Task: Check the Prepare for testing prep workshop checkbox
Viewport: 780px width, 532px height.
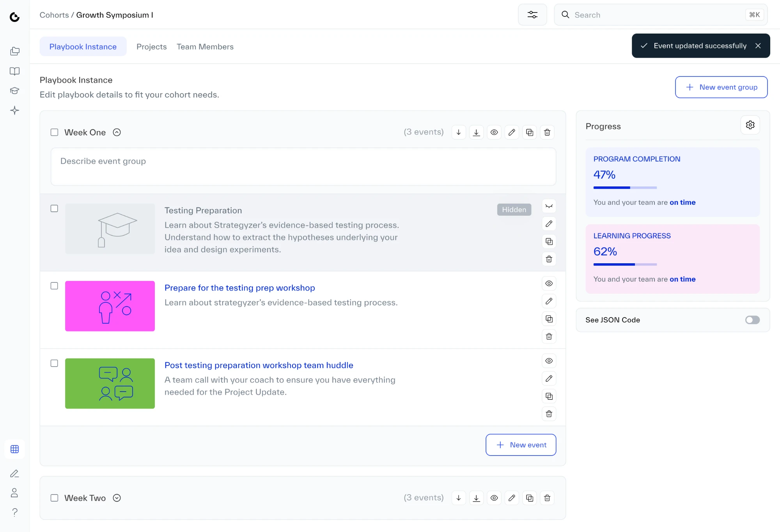Action: pos(55,286)
